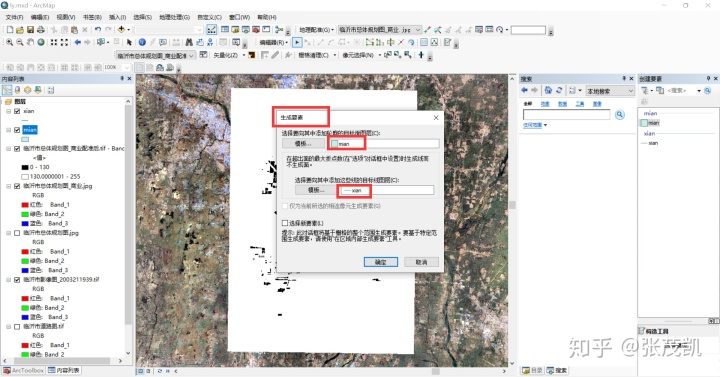Click the Add Control Points icon in Georeferencing

tap(428, 30)
